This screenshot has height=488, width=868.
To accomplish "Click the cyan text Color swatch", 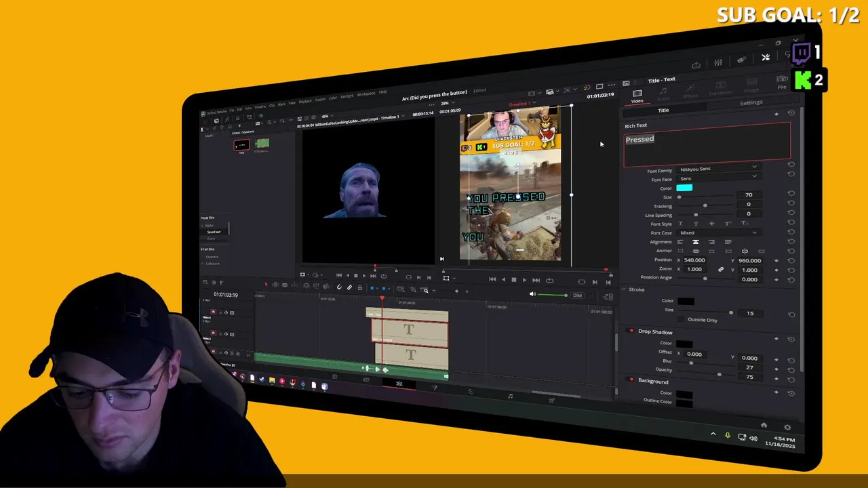I will [684, 187].
